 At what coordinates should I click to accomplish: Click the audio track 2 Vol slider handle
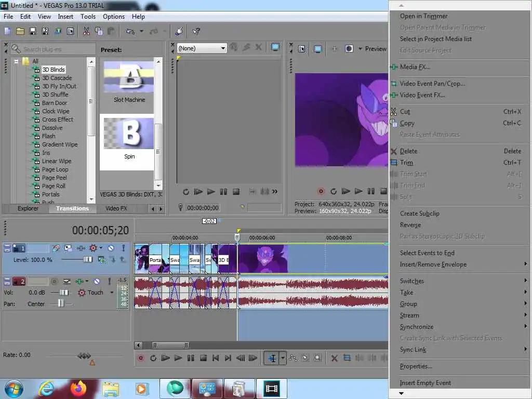pyautogui.click(x=64, y=292)
